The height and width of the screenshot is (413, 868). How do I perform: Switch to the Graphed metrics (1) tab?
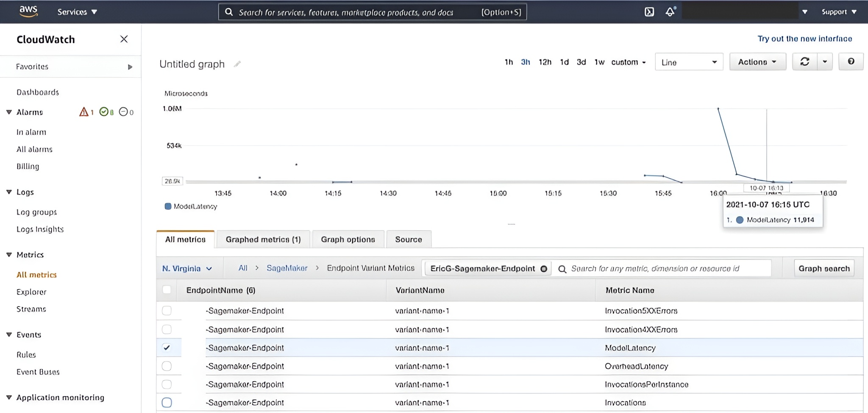263,240
